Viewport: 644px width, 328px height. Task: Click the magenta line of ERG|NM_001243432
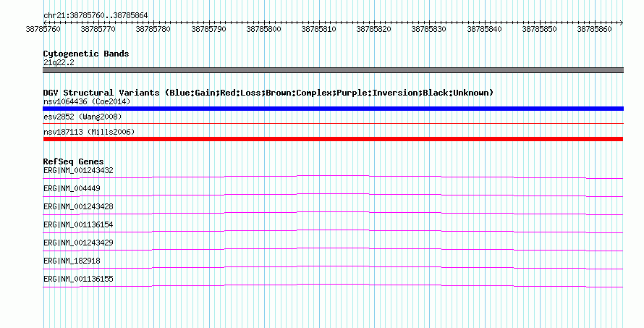(333, 177)
